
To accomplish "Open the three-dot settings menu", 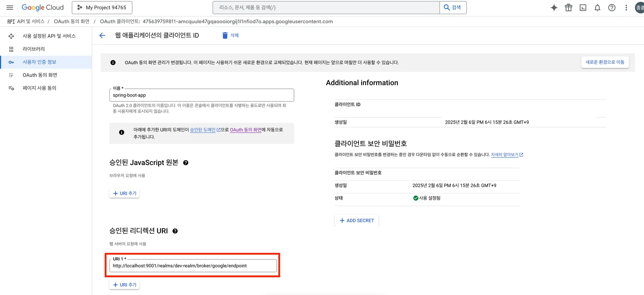I will [626, 8].
